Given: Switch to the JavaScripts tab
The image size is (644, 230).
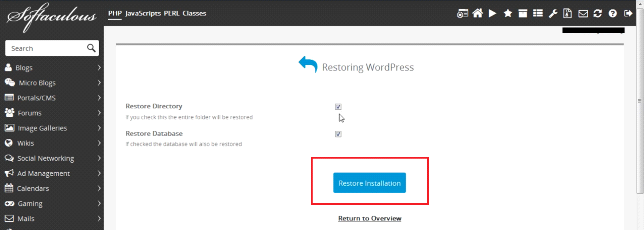Looking at the screenshot, I should coord(143,13).
